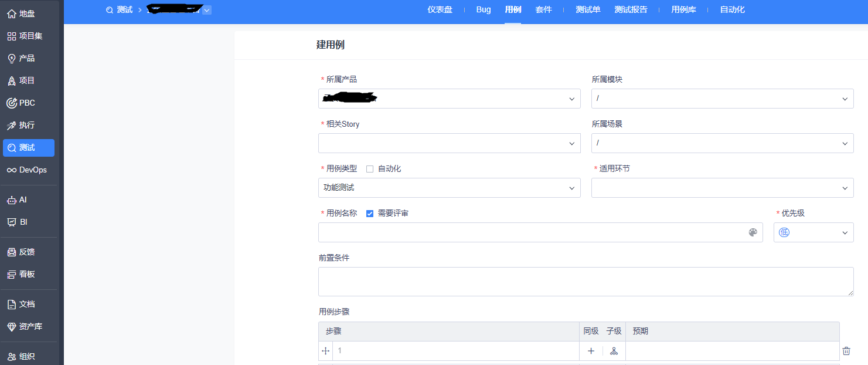The image size is (868, 365).
Task: Open 项目 rocket icon in sidebar
Action: tap(12, 80)
